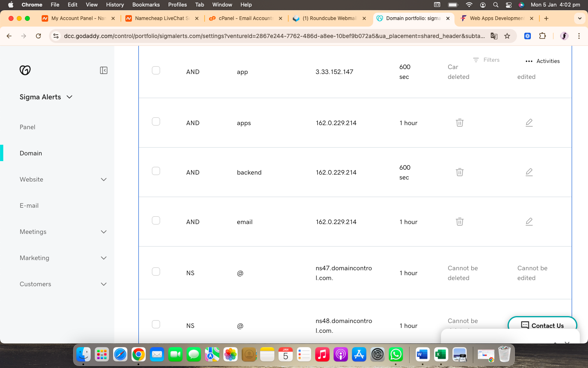
Task: Edit the email record with pencil icon
Action: coord(529,222)
